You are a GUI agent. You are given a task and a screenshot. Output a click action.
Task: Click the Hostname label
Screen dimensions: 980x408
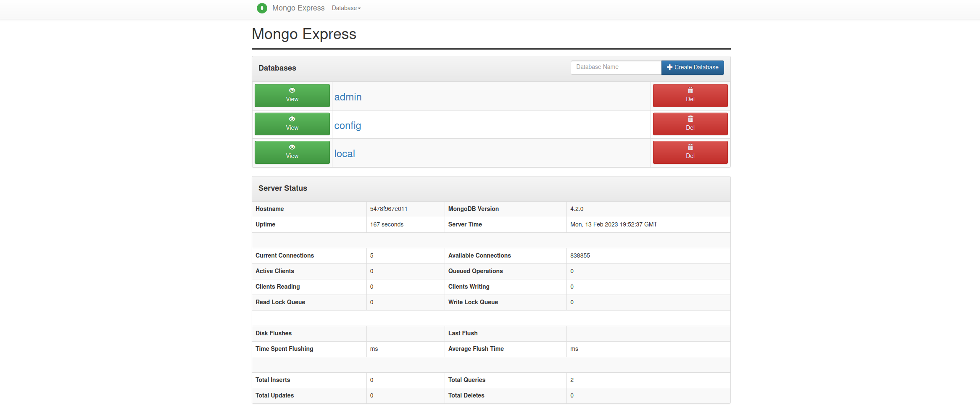pos(269,209)
